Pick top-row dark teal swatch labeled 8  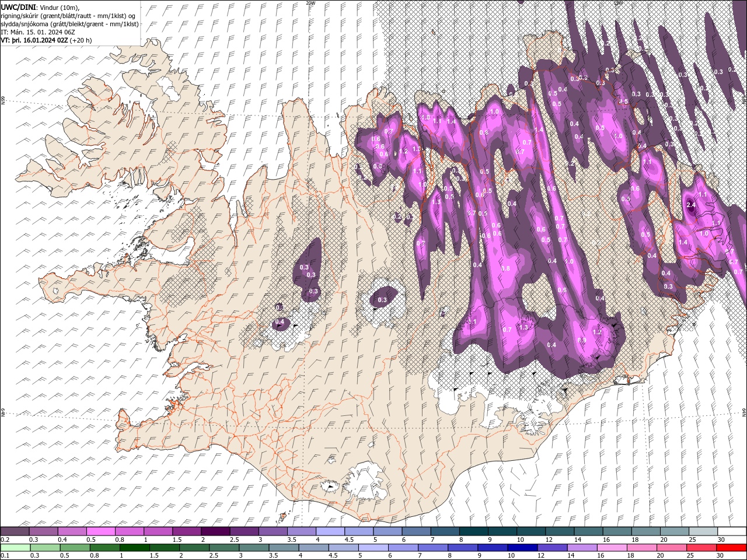[473, 531]
